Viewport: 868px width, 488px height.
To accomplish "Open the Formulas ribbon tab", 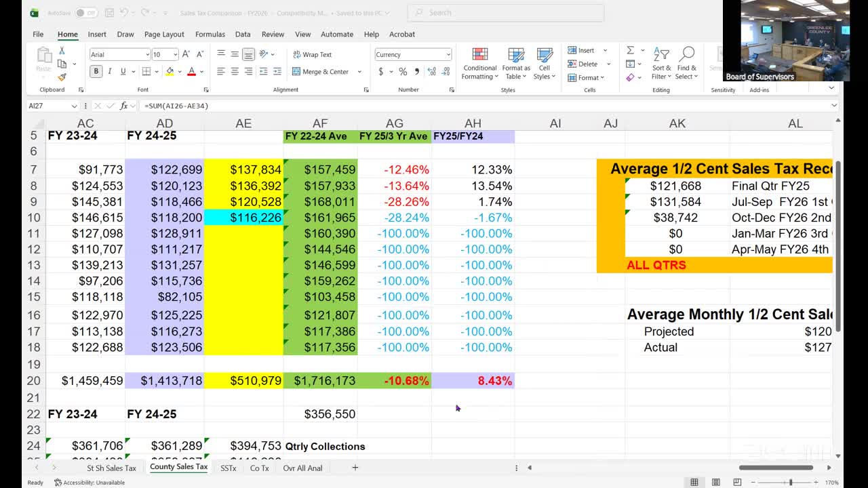I will click(210, 34).
